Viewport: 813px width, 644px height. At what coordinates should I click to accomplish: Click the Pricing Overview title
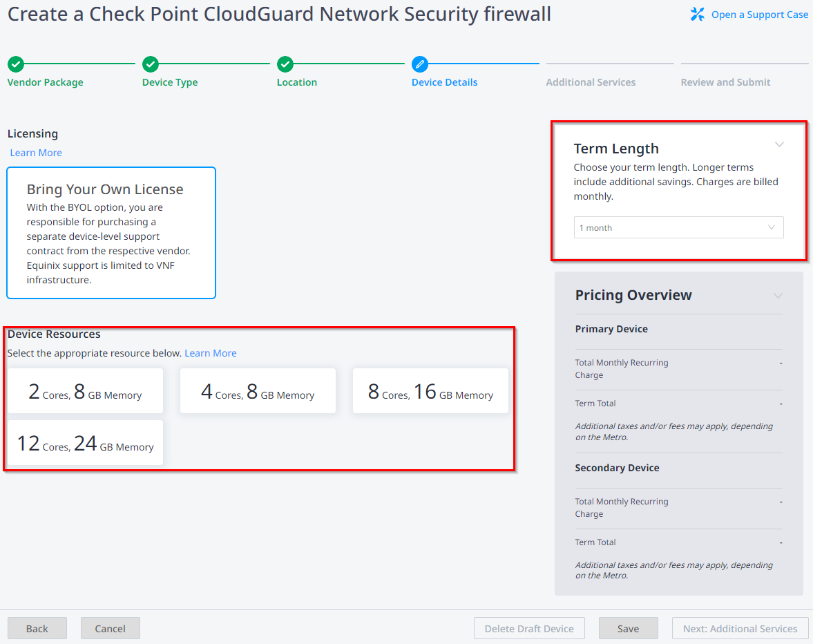(633, 295)
